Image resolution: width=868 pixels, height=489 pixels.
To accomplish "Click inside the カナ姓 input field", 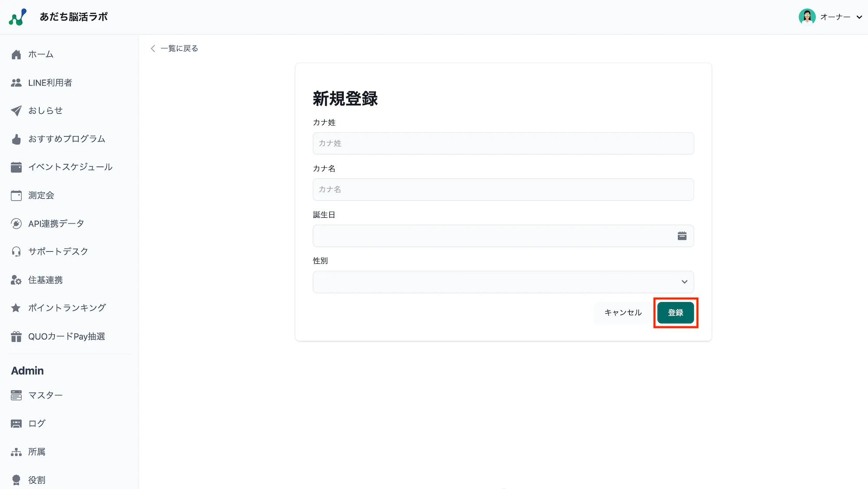I will tap(503, 143).
